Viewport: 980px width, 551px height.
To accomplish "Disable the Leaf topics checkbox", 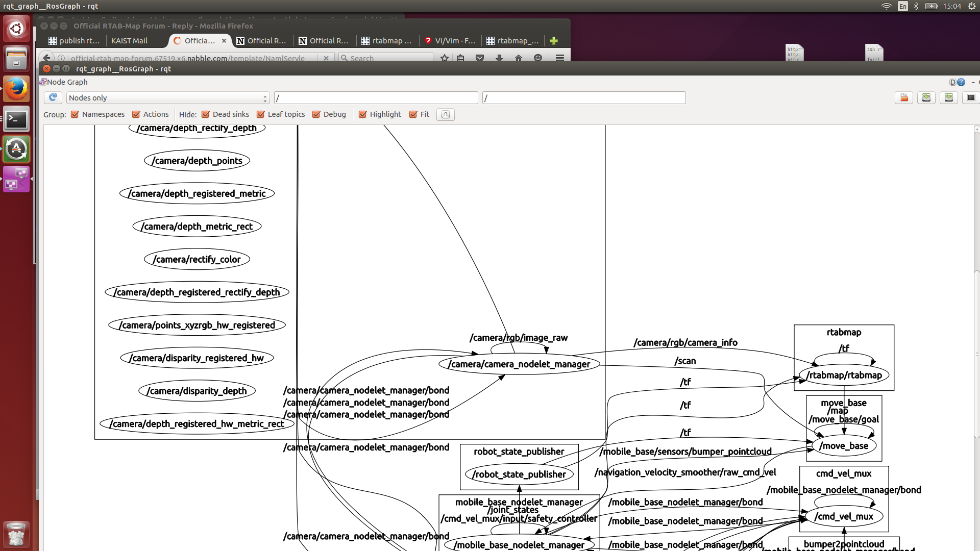I will pos(261,114).
